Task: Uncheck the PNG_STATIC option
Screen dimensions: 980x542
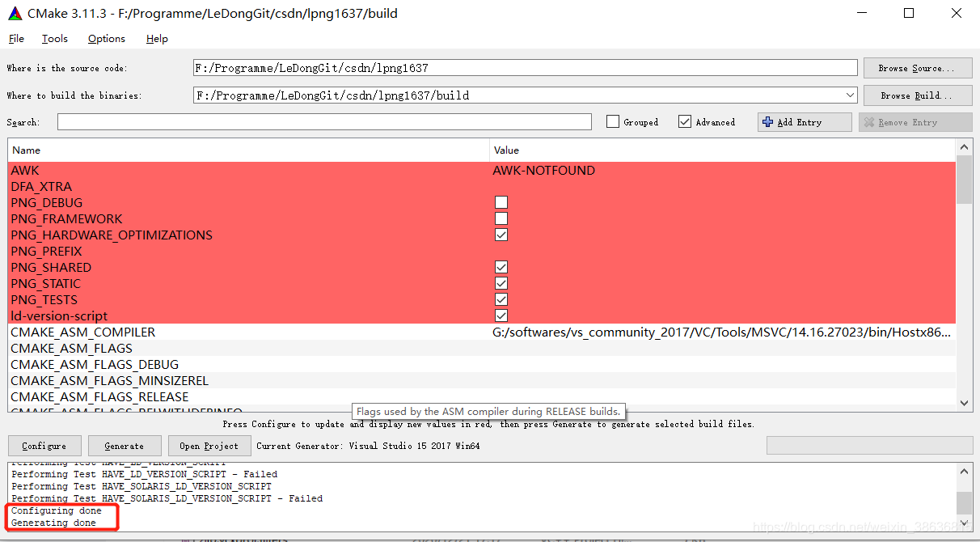Action: [x=501, y=283]
